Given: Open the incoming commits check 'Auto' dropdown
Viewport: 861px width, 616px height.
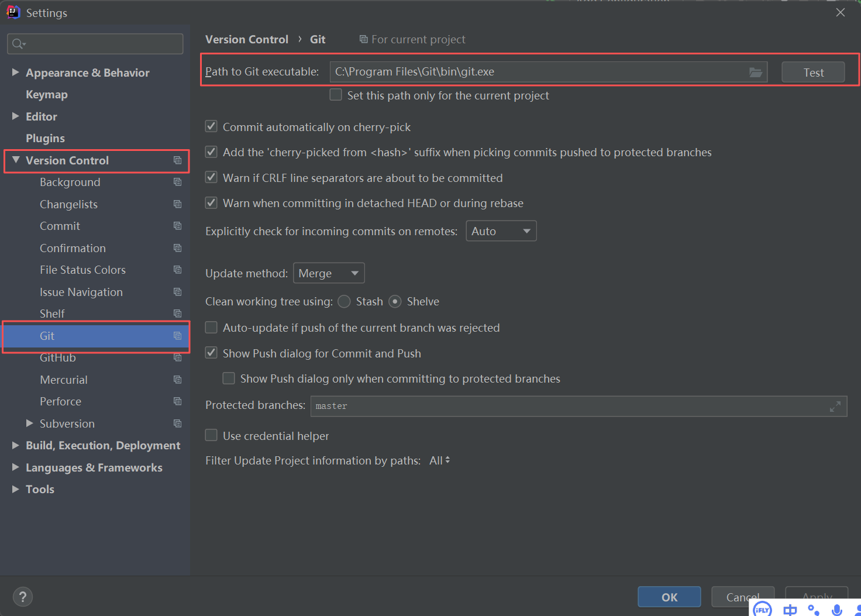Looking at the screenshot, I should (501, 231).
